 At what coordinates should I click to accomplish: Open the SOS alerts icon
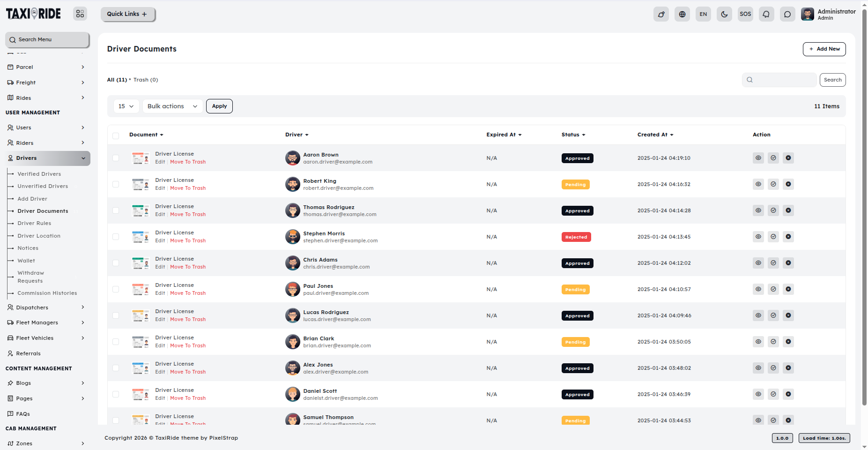click(745, 14)
